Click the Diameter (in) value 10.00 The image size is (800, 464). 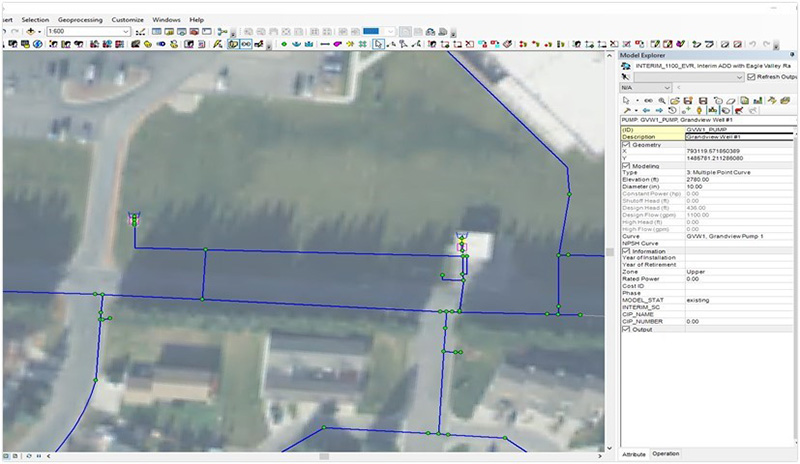pos(694,187)
